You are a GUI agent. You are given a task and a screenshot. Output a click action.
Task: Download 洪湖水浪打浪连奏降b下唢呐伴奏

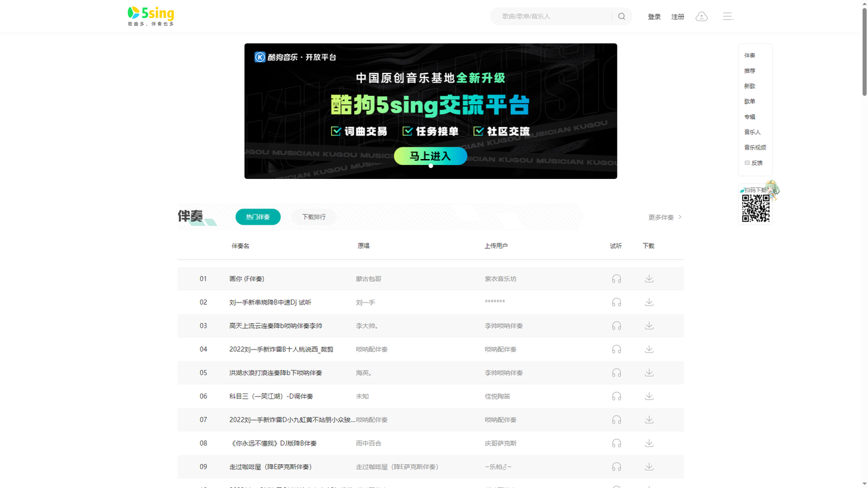coord(649,372)
